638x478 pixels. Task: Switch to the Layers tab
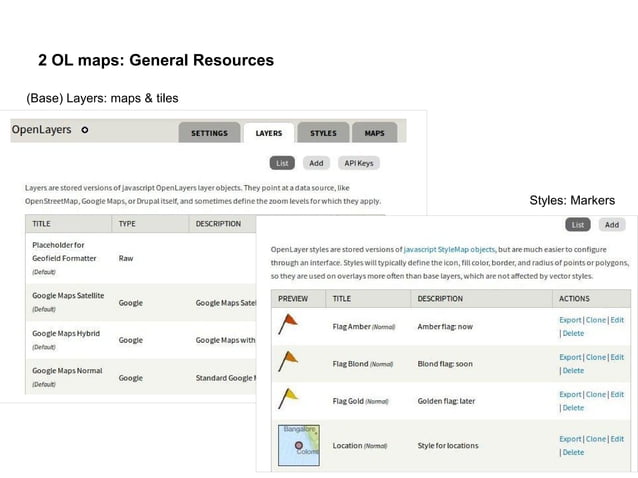coord(269,133)
